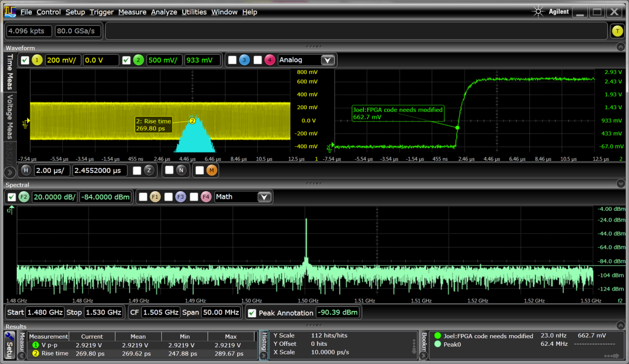Click the F2 function badge icon
This screenshot has width=629, height=364.
(24, 197)
